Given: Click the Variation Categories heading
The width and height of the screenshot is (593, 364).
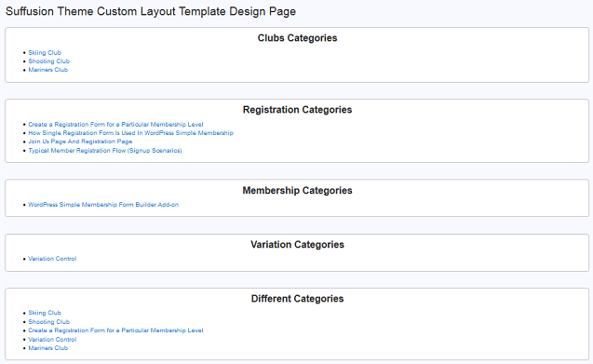Looking at the screenshot, I should pyautogui.click(x=297, y=245).
